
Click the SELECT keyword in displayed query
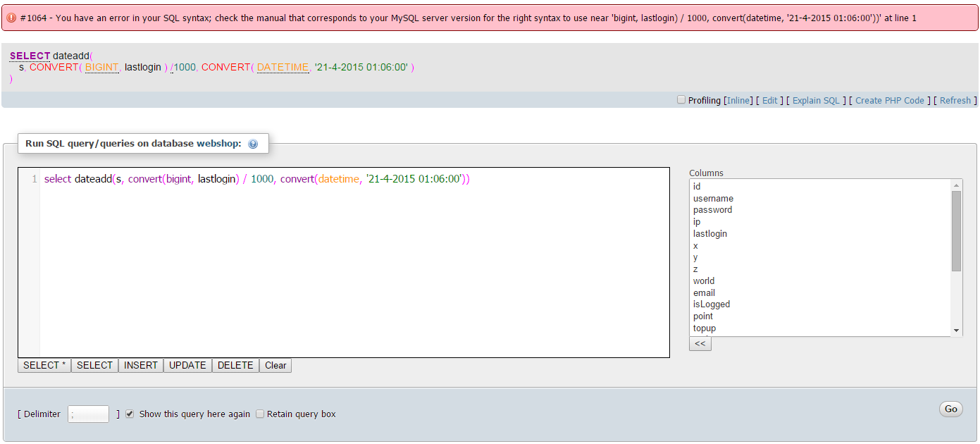tap(30, 56)
